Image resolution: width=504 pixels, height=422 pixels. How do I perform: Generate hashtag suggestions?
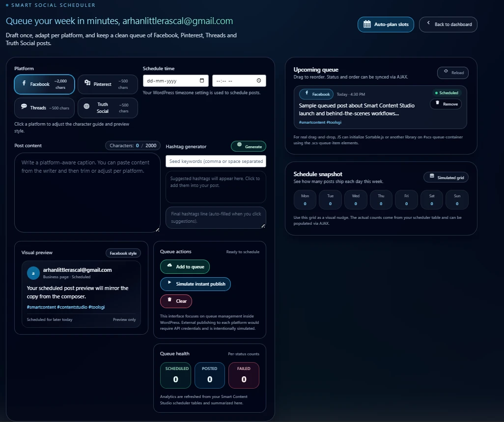249,146
